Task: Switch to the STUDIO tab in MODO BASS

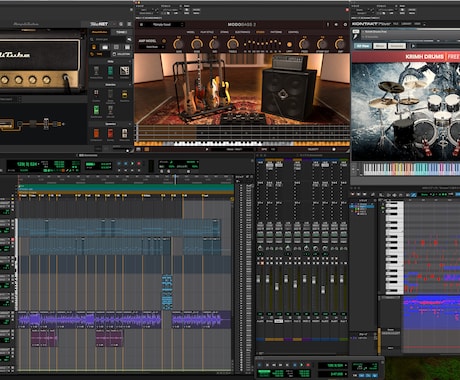Action: point(260,32)
